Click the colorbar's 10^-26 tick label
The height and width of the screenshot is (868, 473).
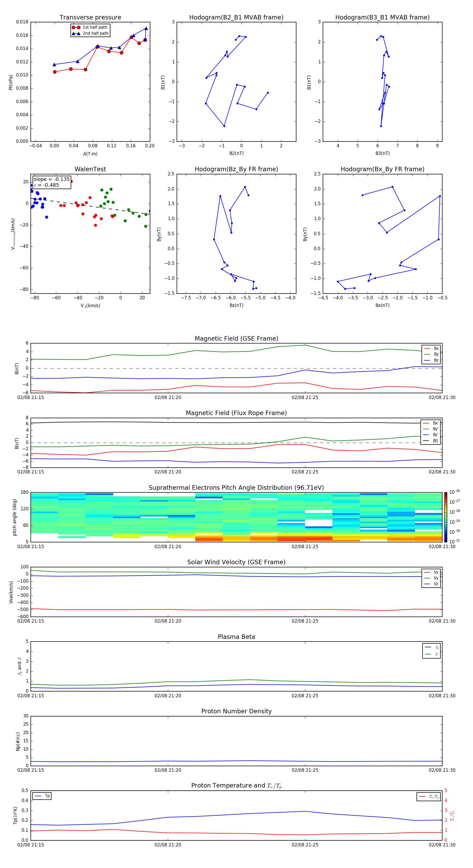pos(455,492)
